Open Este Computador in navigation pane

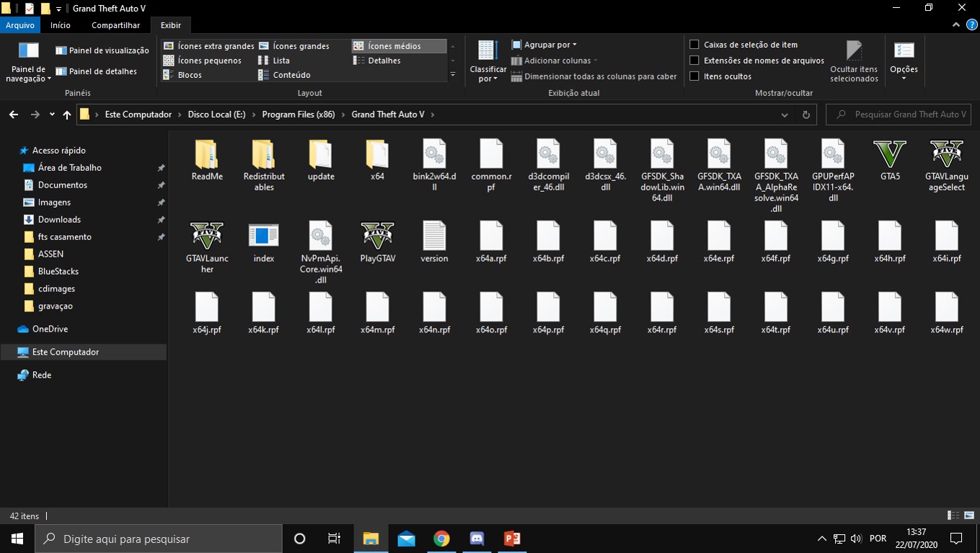pos(84,352)
